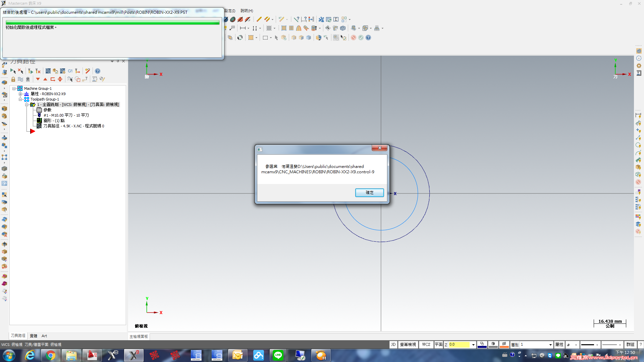Collapse Toolpath Group-1 node
This screenshot has width=644, height=362.
pos(20,99)
